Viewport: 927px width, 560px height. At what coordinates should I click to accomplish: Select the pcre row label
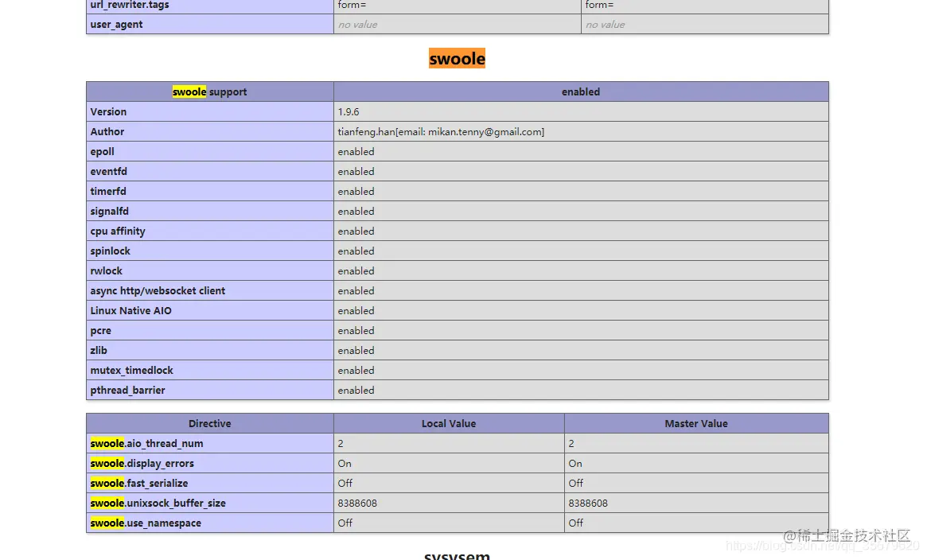tap(100, 331)
